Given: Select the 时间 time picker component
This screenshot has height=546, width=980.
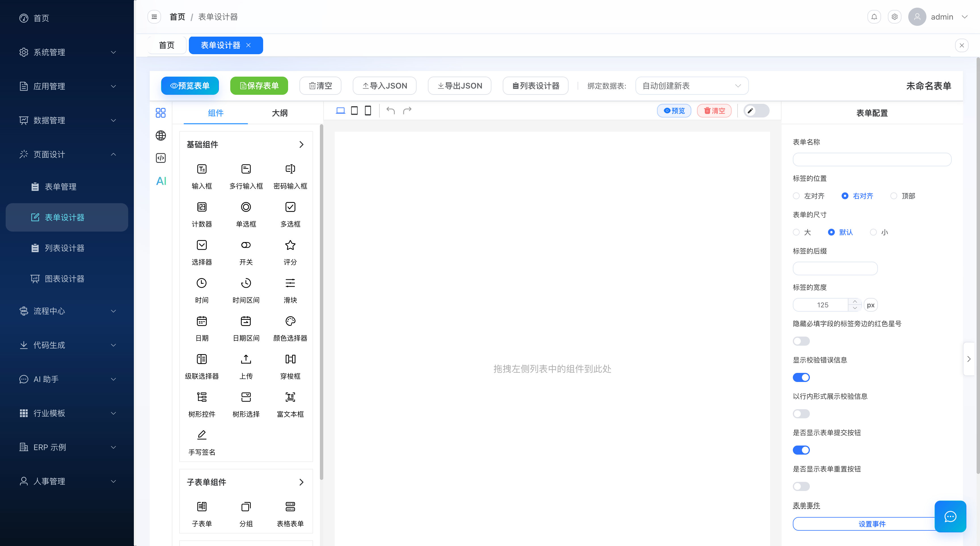Looking at the screenshot, I should click(202, 291).
